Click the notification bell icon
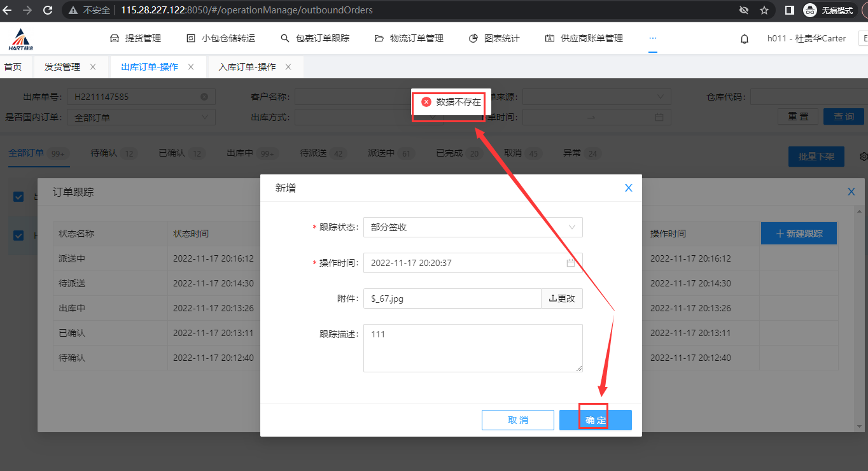Image resolution: width=868 pixels, height=471 pixels. point(744,39)
